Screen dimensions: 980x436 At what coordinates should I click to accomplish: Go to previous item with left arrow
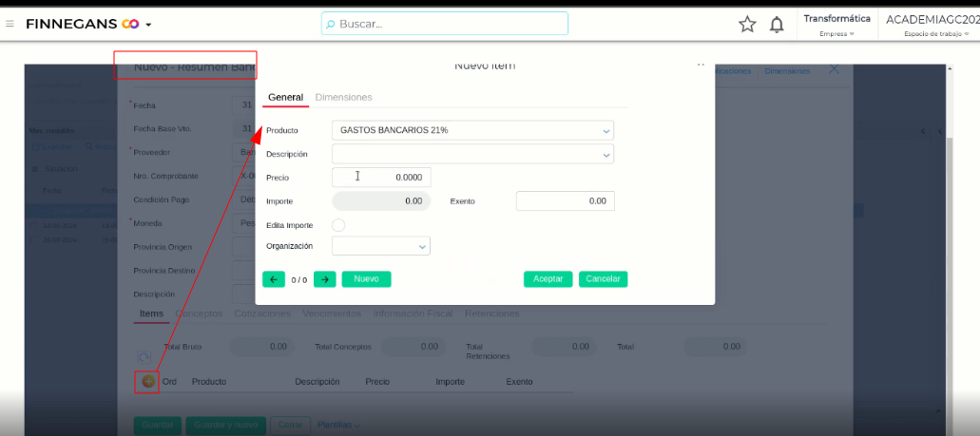(273, 279)
